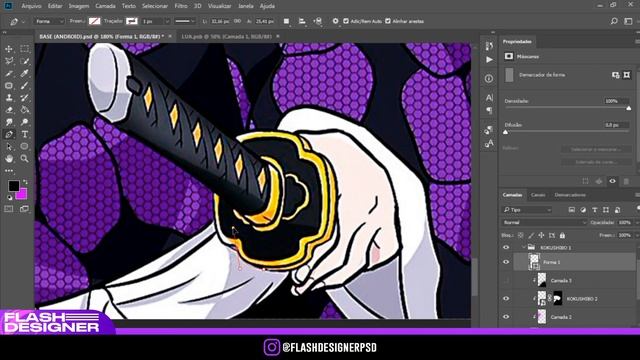Select the Pen tool in the toolbox
The height and width of the screenshot is (360, 640).
[x=9, y=134]
